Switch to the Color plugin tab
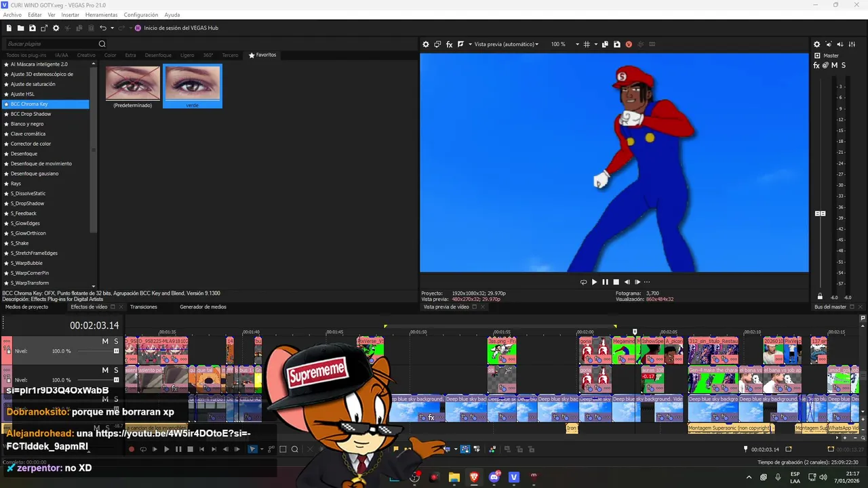The width and height of the screenshot is (868, 488). 110,55
